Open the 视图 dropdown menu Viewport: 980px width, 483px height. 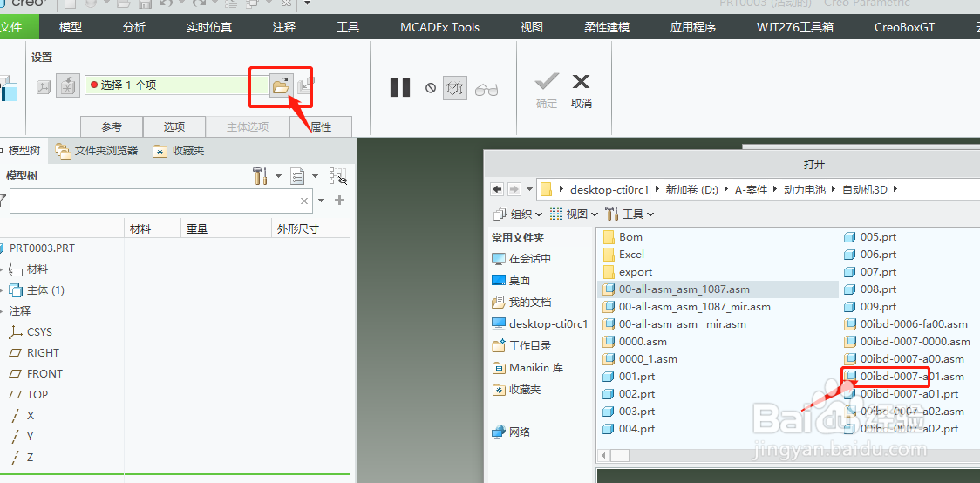575,214
